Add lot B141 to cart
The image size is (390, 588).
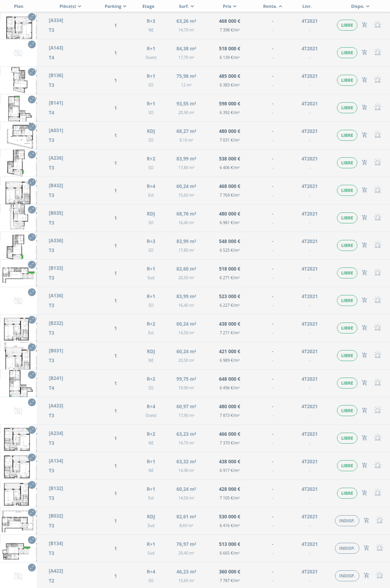coord(364,107)
